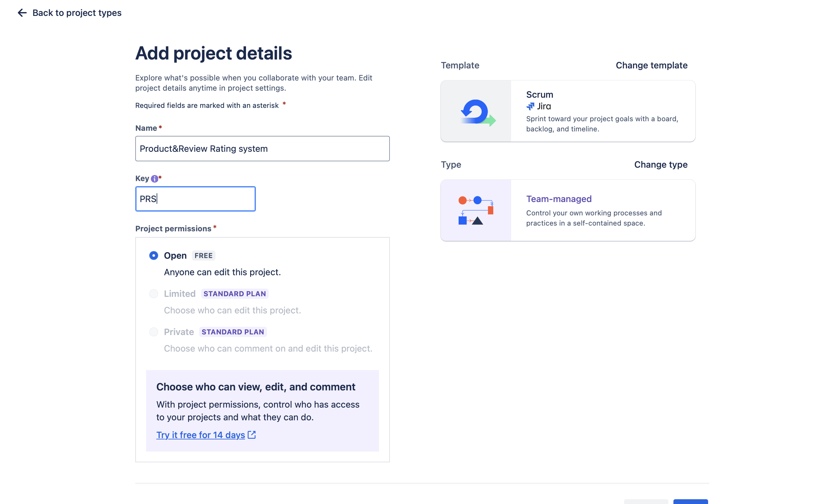Viewport: 816px width, 504px height.
Task: Click the Team-managed workflow diagram icon
Action: pos(476,210)
